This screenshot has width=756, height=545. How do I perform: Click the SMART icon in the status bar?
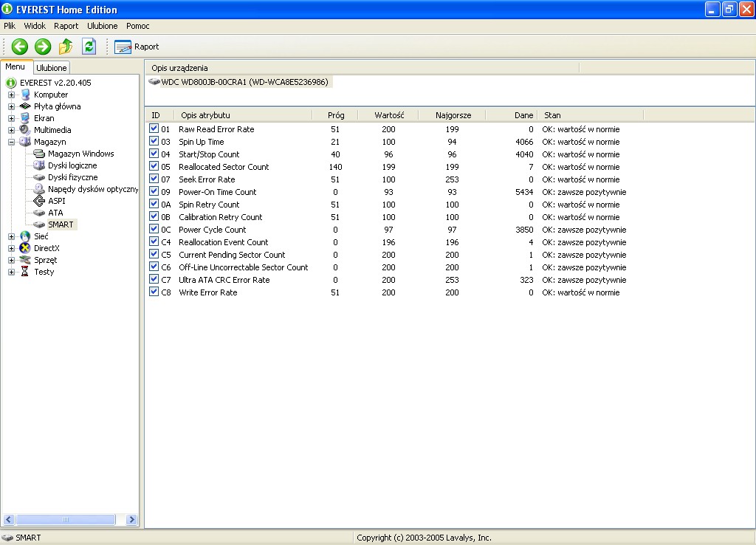(7, 538)
